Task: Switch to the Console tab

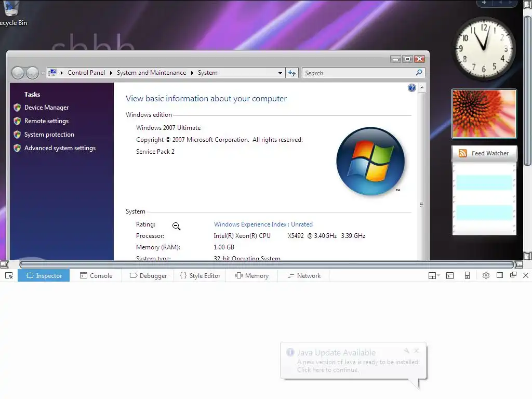Action: coord(96,275)
